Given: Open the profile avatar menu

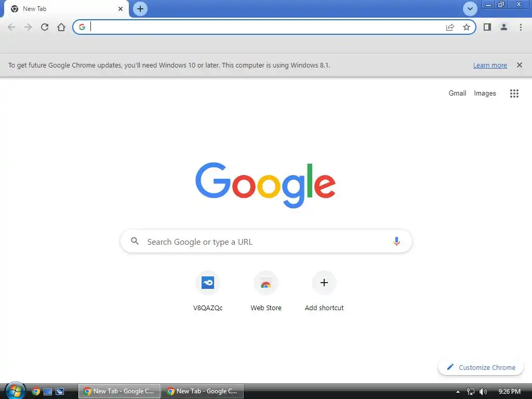Looking at the screenshot, I should click(x=504, y=27).
